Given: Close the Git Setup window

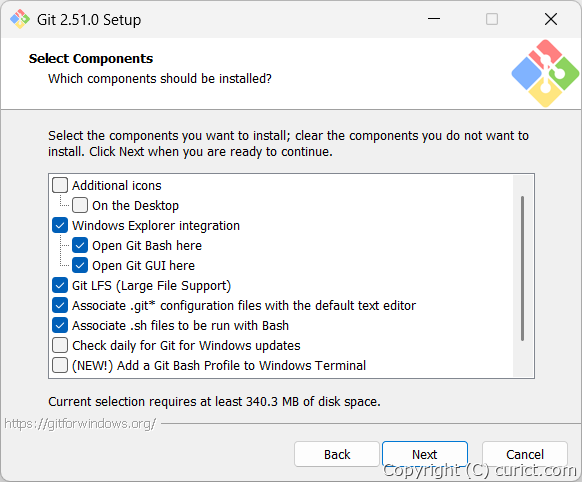Looking at the screenshot, I should pyautogui.click(x=551, y=19).
